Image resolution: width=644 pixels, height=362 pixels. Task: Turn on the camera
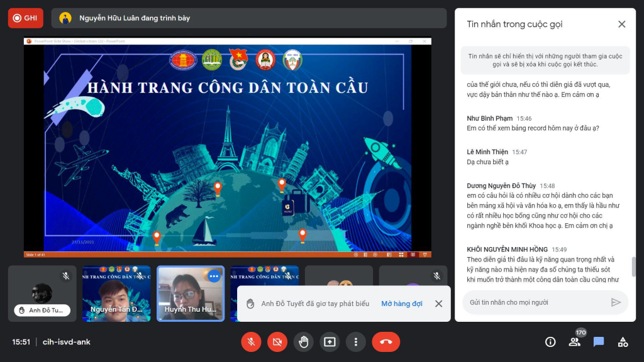pyautogui.click(x=277, y=342)
